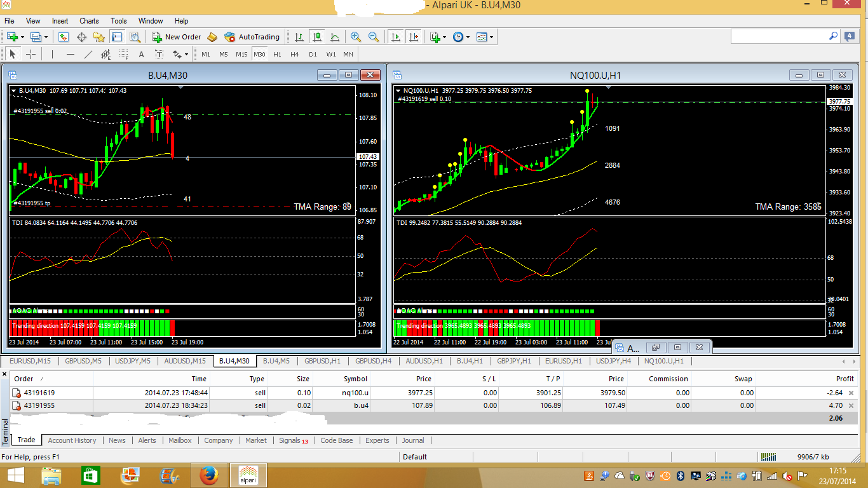Viewport: 868px width, 488px height.
Task: Select the vertical line drawing tool
Action: tap(53, 54)
